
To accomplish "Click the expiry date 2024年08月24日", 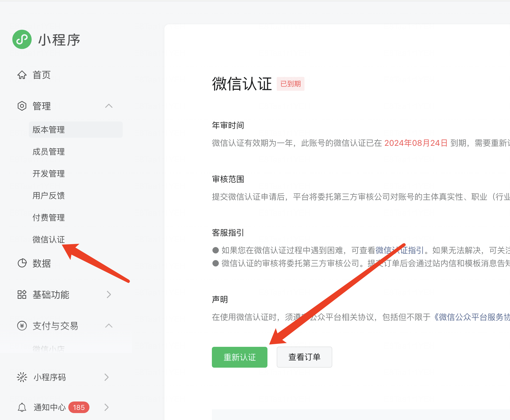I will (x=416, y=143).
